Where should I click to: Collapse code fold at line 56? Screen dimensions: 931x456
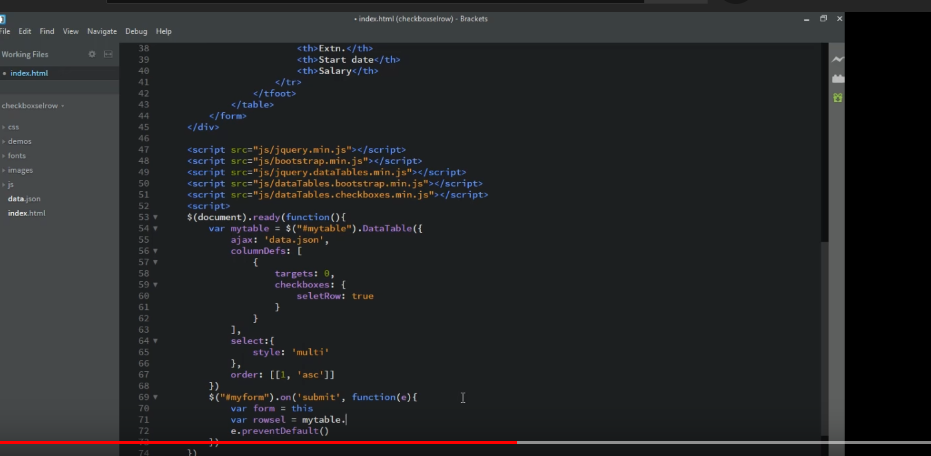[x=156, y=251]
